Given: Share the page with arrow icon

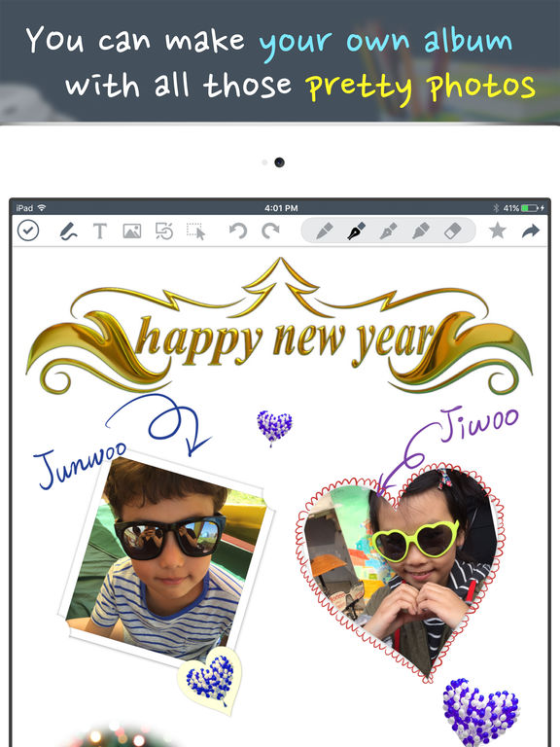Looking at the screenshot, I should pyautogui.click(x=531, y=231).
